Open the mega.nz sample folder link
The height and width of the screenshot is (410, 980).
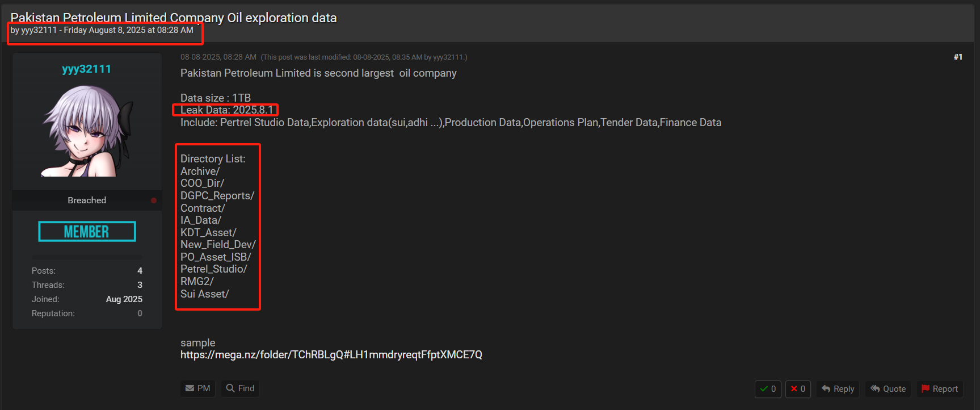pos(331,355)
